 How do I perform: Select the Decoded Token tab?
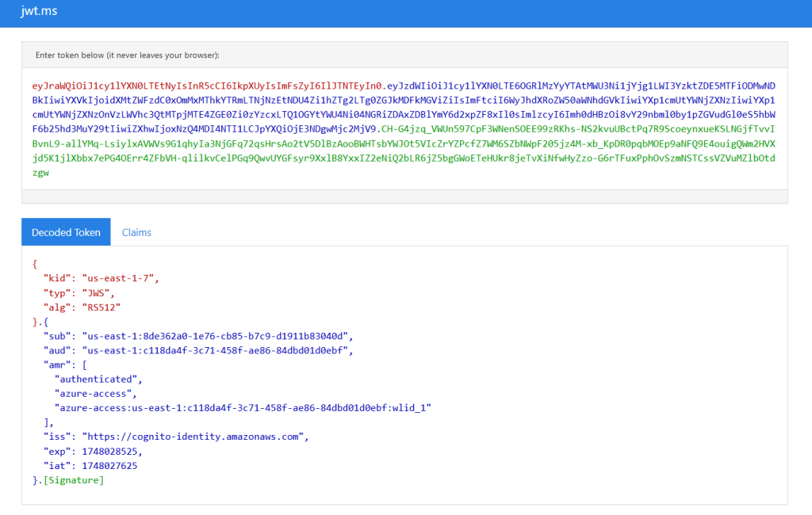tap(66, 232)
